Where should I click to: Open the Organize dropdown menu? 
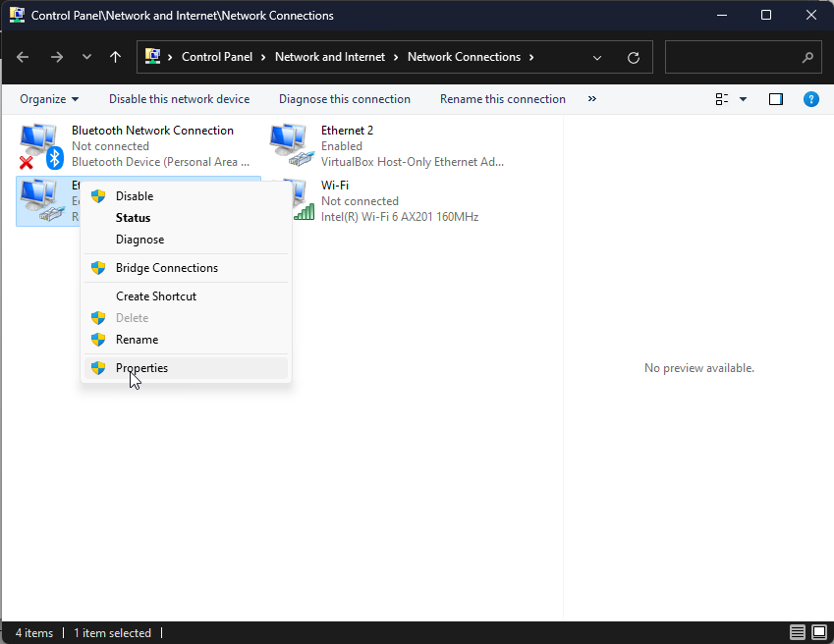pyautogui.click(x=49, y=99)
